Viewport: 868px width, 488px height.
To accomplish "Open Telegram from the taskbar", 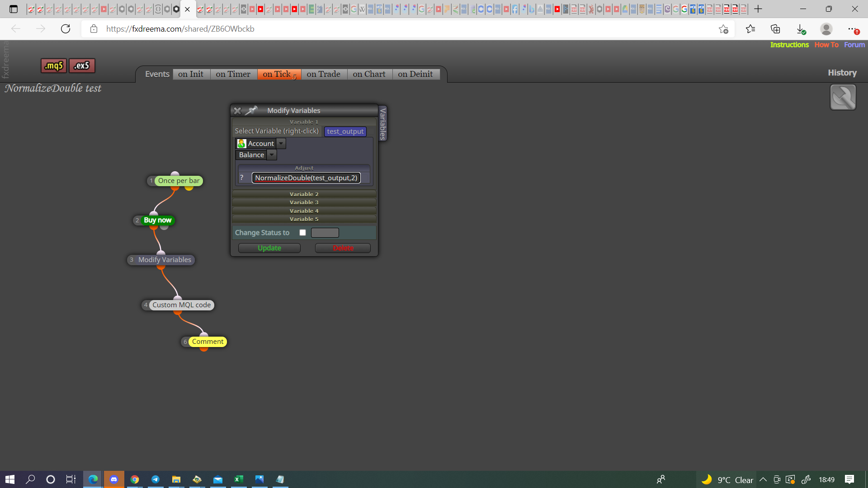I will (156, 479).
